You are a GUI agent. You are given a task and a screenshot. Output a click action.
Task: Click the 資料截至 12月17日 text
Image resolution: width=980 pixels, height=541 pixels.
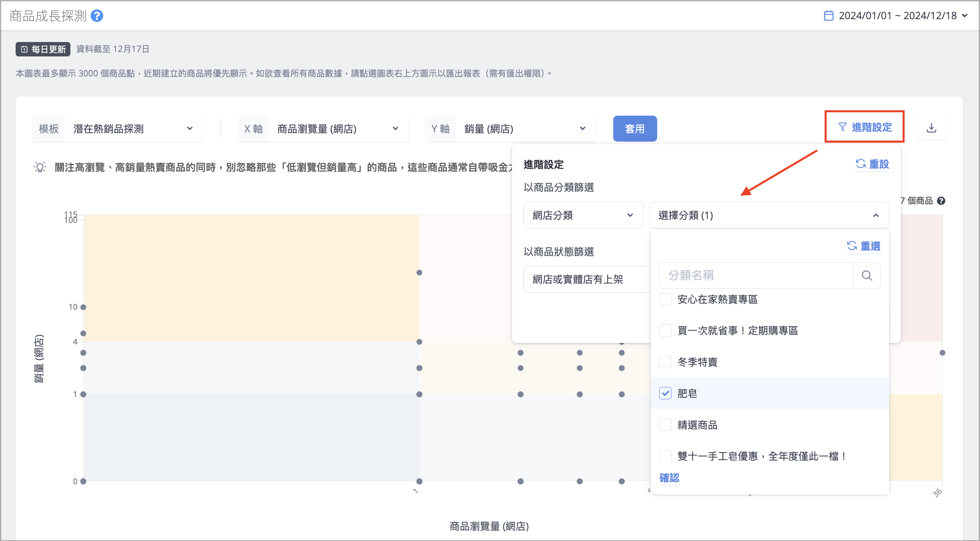coord(113,49)
